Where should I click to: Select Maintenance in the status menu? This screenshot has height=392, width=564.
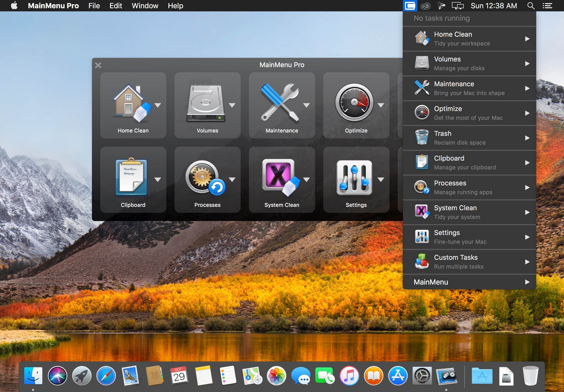pos(469,88)
